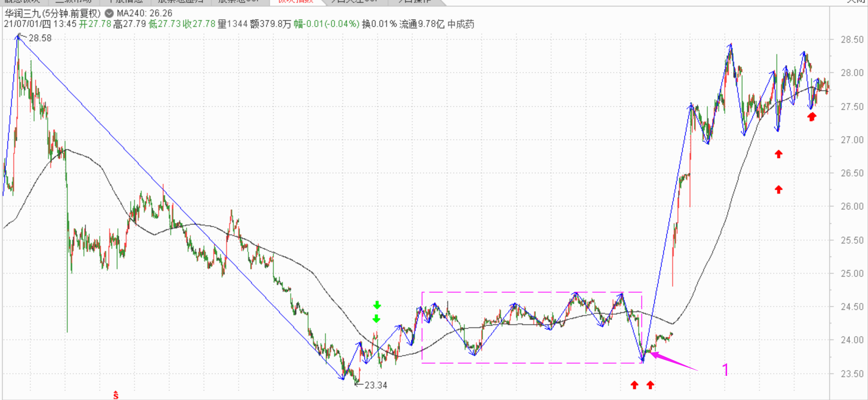Click the lower green down-arrow signal

[376, 319]
